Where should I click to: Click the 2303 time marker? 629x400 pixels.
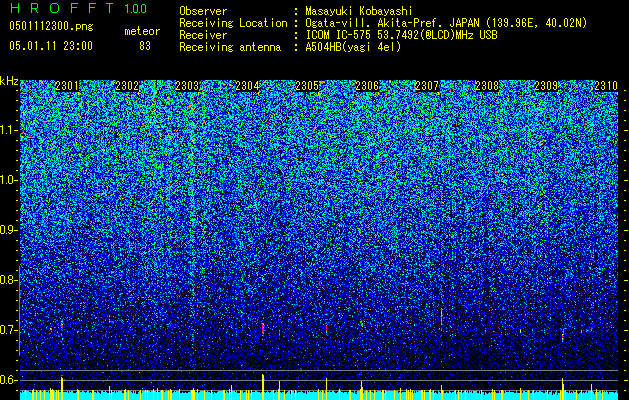pyautogui.click(x=187, y=86)
